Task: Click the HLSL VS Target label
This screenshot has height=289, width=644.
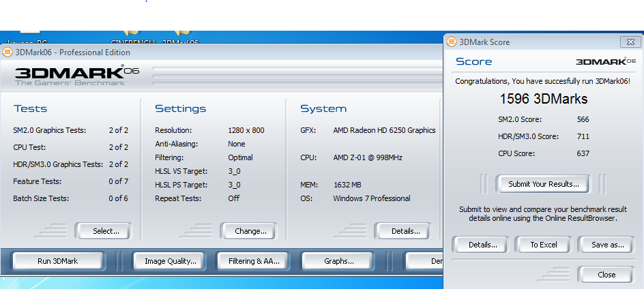Action: pos(181,171)
